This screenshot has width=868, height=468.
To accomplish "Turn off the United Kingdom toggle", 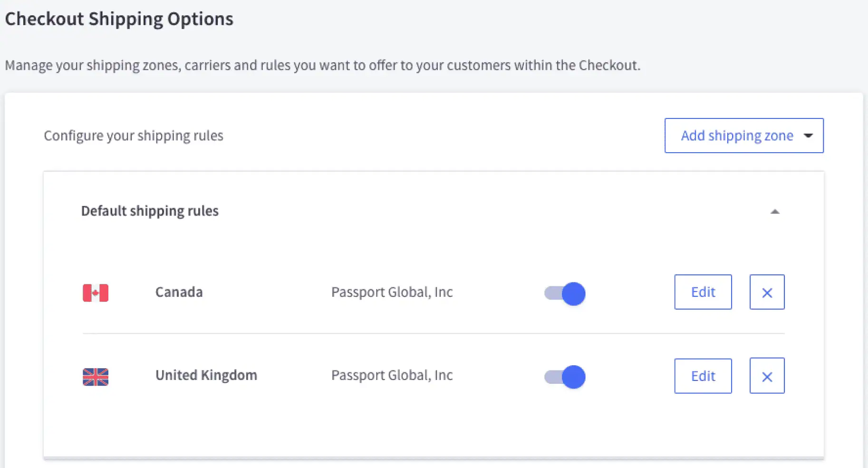I will click(x=565, y=377).
